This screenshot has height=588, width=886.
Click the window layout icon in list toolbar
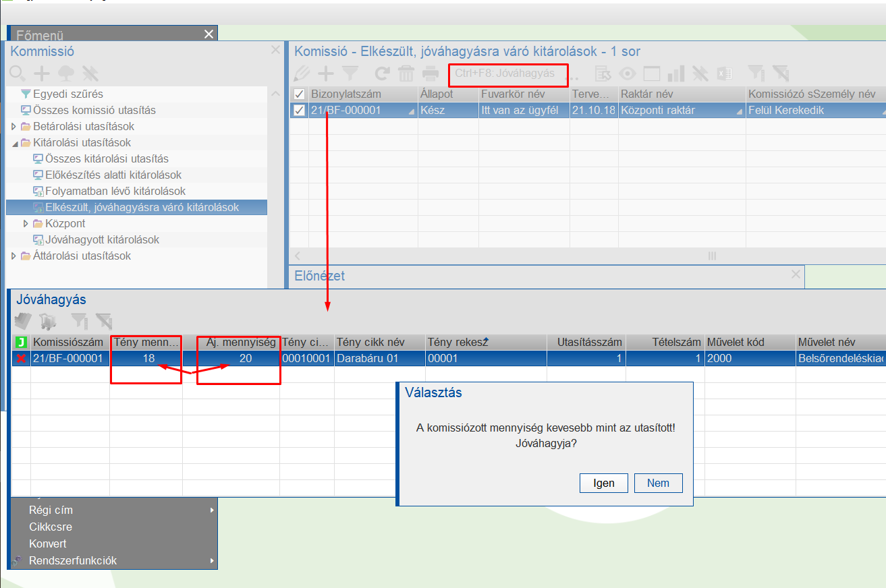tap(651, 73)
